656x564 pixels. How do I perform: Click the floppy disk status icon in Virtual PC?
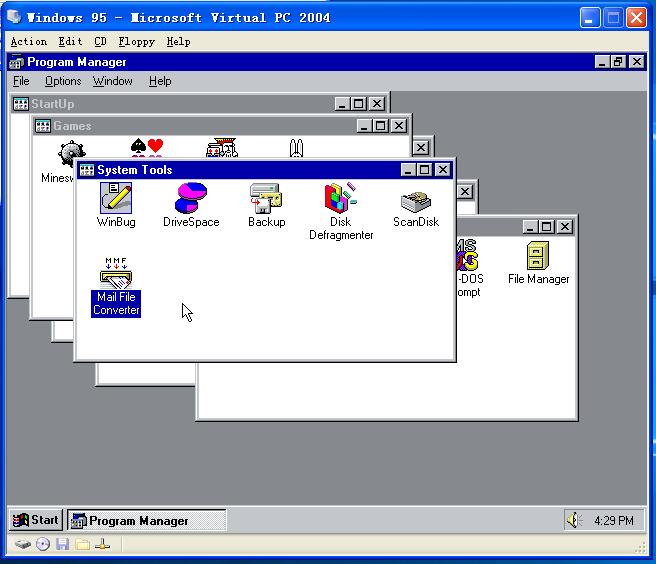click(x=63, y=544)
